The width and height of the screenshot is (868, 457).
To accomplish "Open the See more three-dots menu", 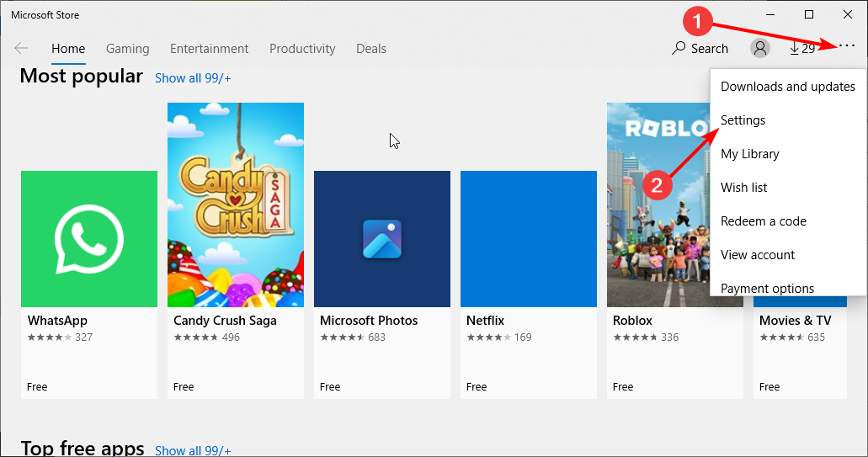I will 846,46.
